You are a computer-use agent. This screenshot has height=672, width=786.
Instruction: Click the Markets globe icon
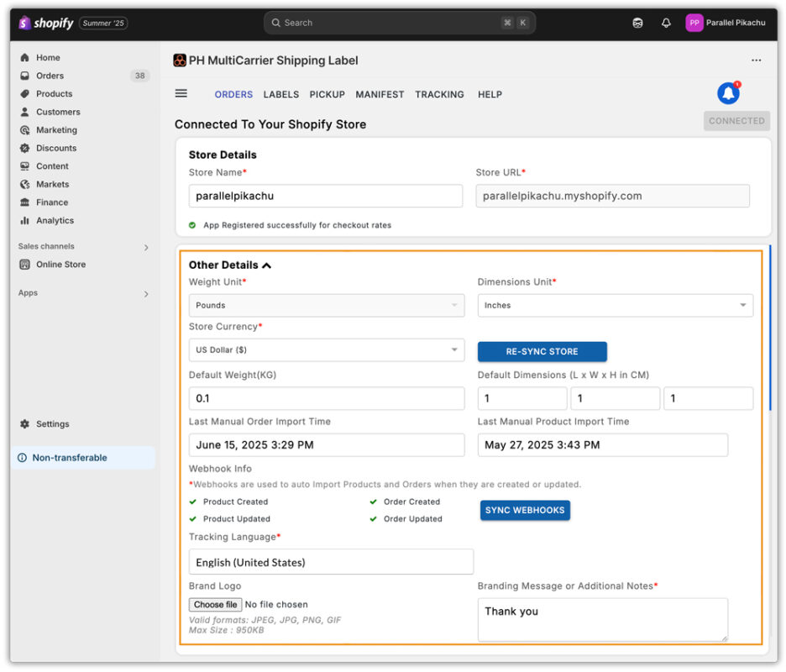pyautogui.click(x=24, y=184)
